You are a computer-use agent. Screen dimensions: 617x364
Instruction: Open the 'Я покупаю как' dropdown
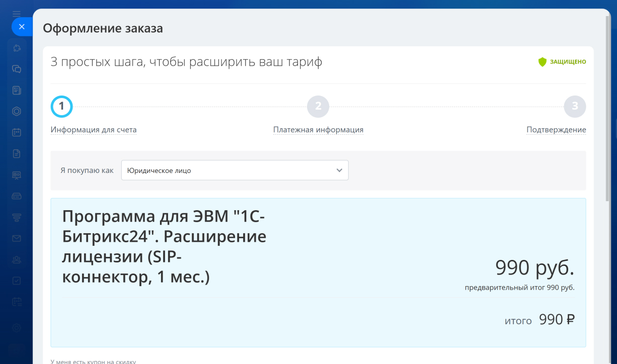coord(235,170)
